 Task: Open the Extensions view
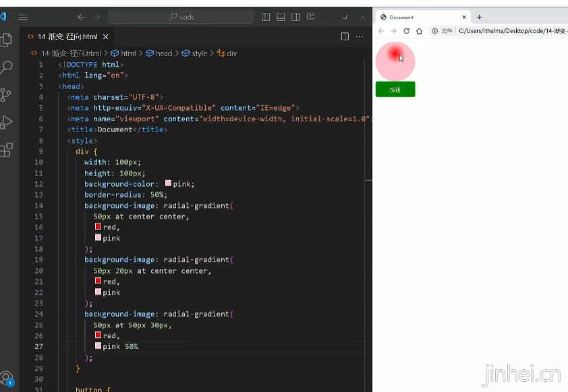coord(6,150)
